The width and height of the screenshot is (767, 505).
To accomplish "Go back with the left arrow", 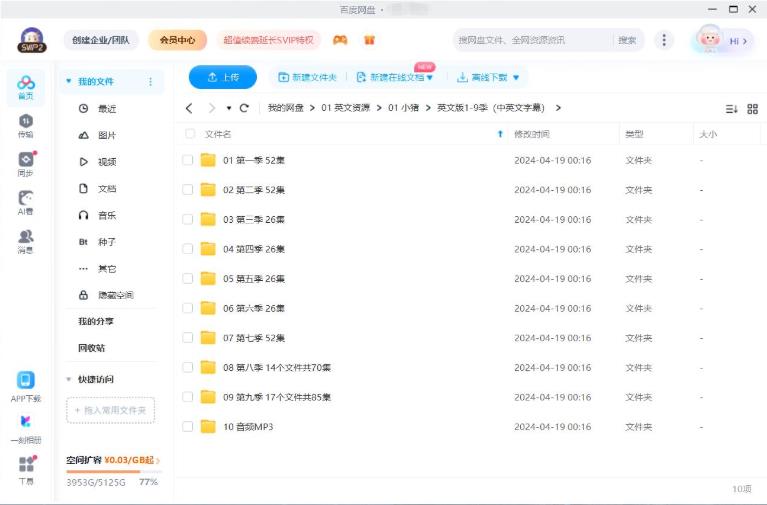I will click(x=190, y=108).
